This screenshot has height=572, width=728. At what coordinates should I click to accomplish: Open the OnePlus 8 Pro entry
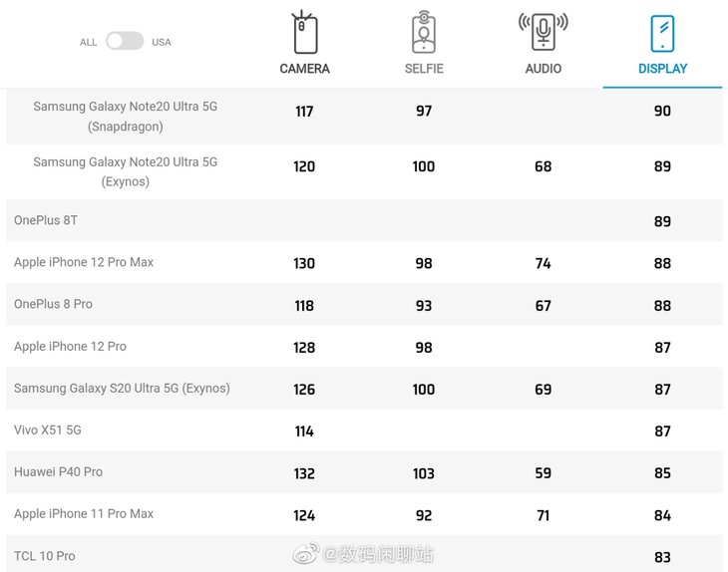tap(53, 304)
